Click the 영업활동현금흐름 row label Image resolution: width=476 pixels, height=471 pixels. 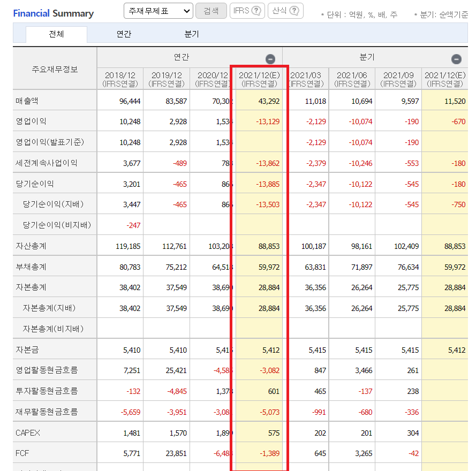pos(47,370)
